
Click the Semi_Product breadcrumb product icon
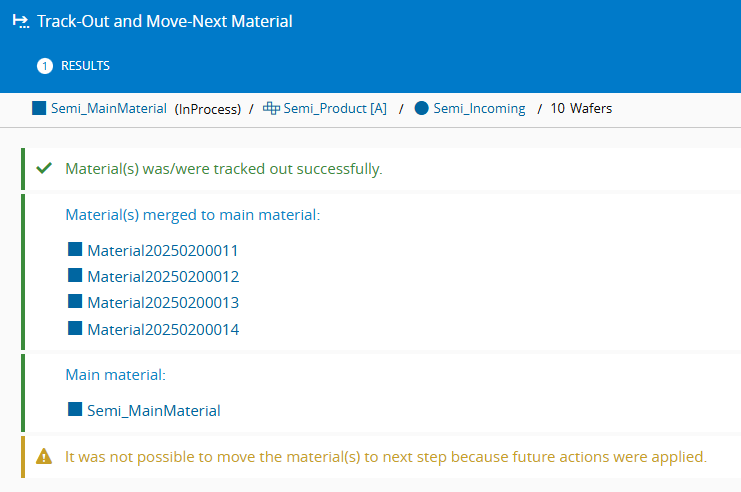pyautogui.click(x=271, y=108)
